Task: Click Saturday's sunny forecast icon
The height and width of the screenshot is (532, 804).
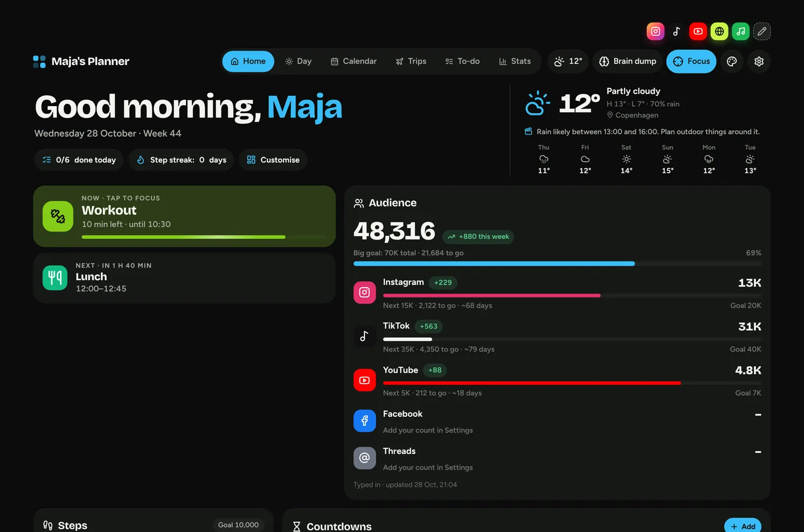Action: pos(626,159)
